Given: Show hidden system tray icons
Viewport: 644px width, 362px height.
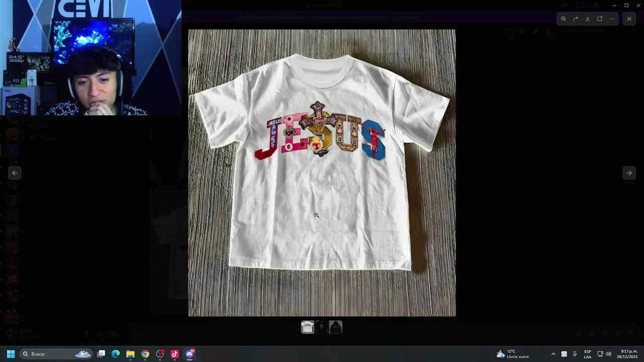Looking at the screenshot, I should click(553, 354).
